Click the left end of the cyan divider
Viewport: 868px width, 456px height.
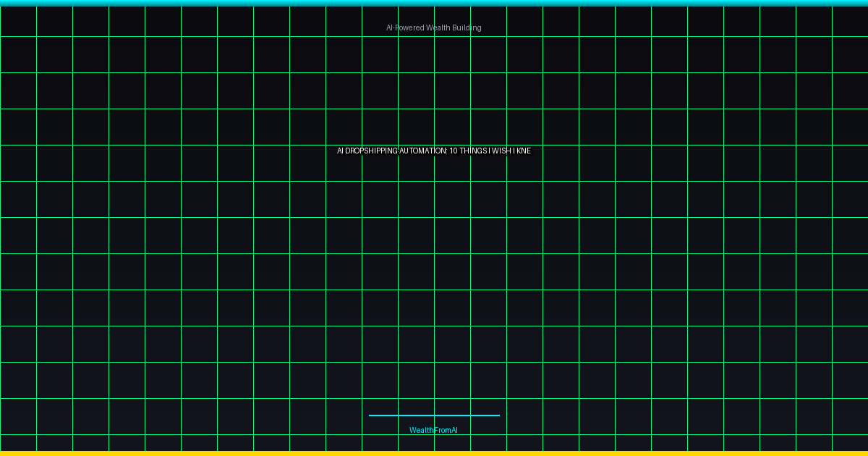(371, 415)
